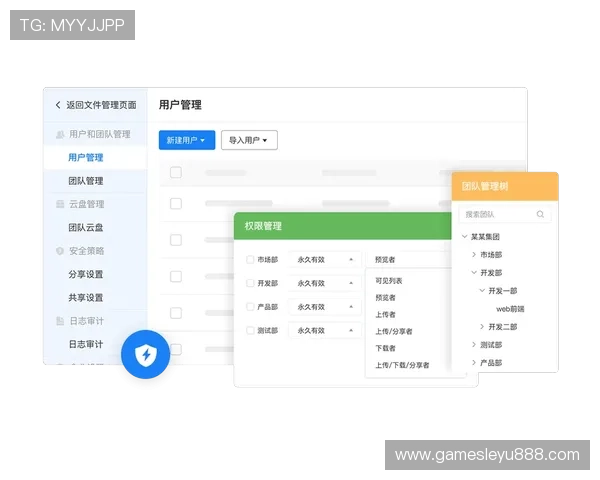Open the 永久有效 dropdown for 测试部
This screenshot has width=600, height=480.
(325, 330)
